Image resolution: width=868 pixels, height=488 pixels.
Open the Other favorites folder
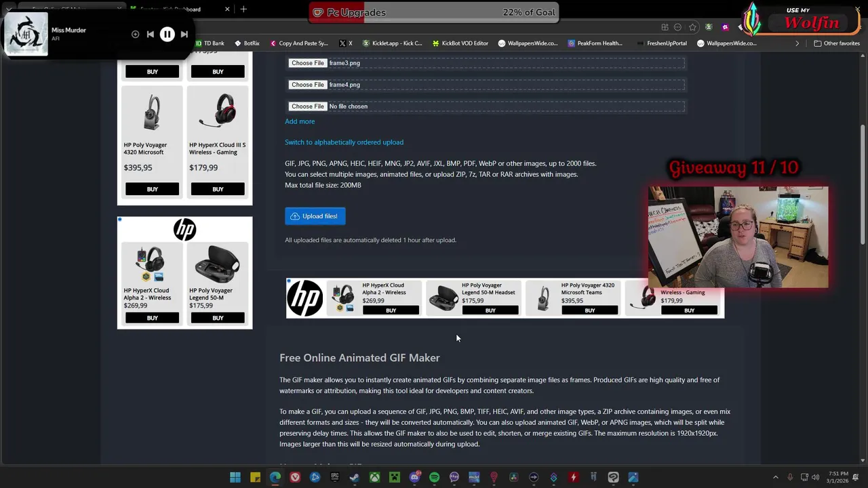[x=837, y=43]
